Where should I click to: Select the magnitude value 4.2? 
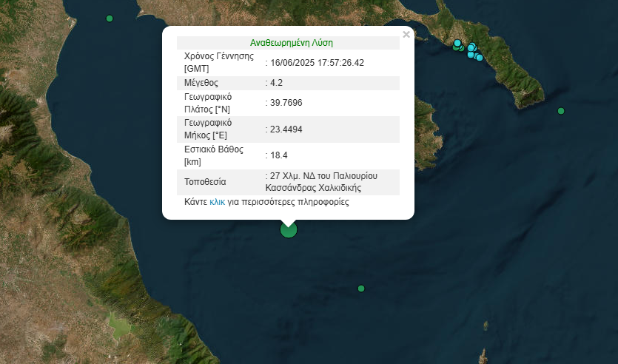click(277, 82)
